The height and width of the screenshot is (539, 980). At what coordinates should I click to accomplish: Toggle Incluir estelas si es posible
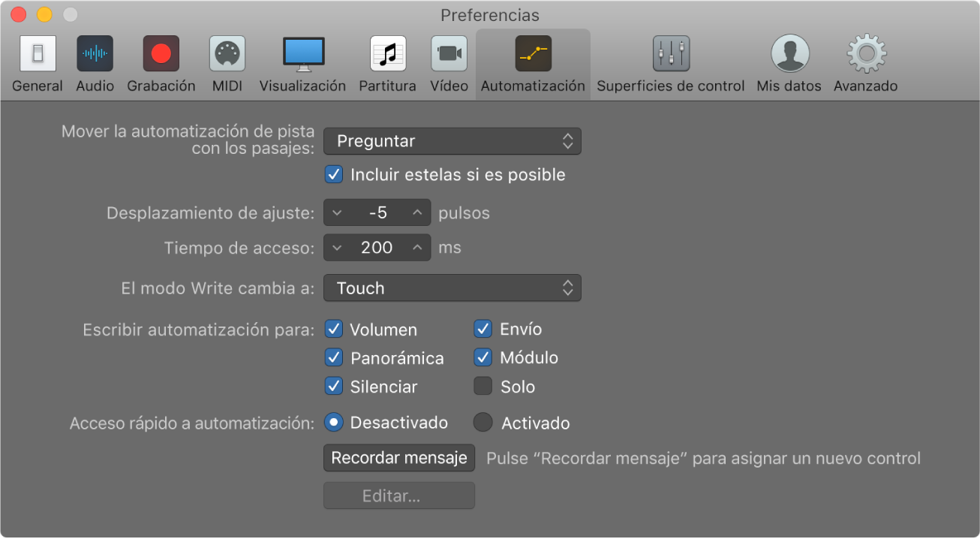[334, 175]
